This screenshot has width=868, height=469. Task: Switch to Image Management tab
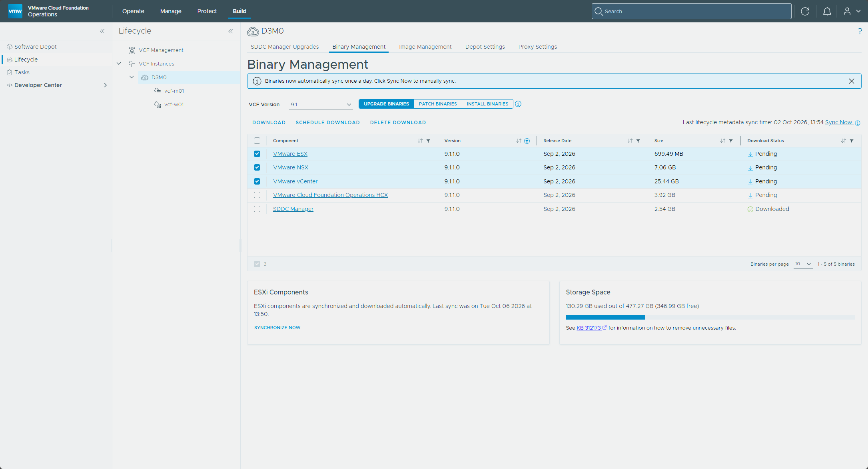[x=425, y=47]
